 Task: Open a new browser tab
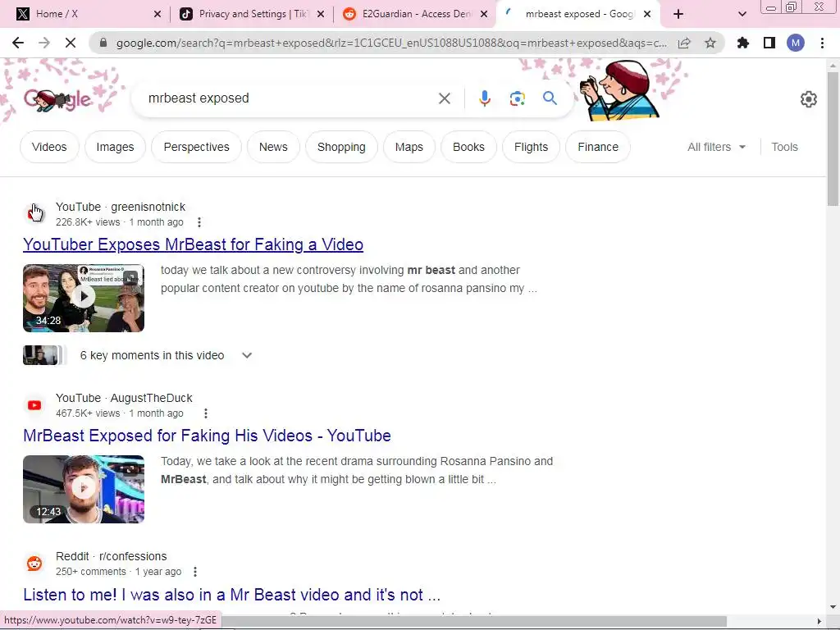click(x=678, y=14)
